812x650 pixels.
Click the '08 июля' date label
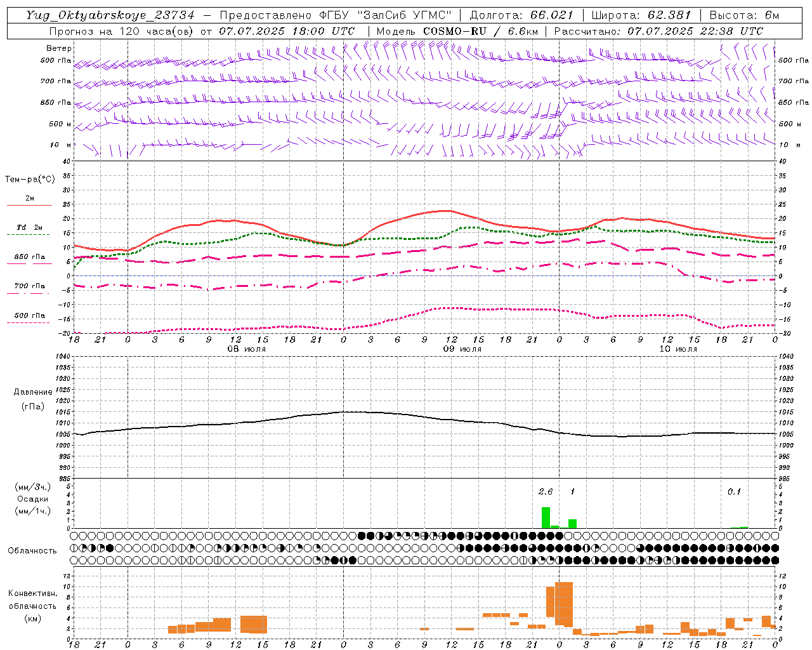point(247,349)
